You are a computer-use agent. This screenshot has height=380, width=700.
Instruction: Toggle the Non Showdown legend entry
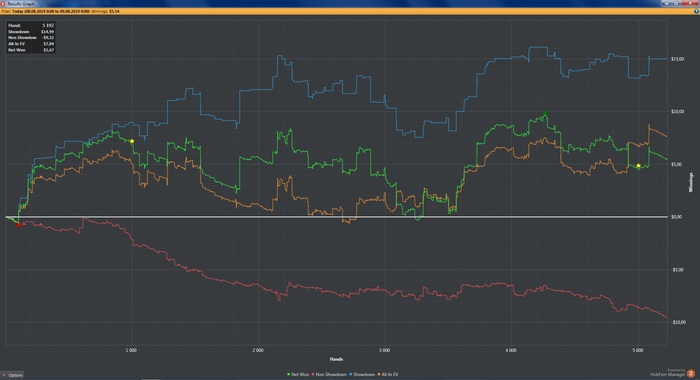(329, 375)
